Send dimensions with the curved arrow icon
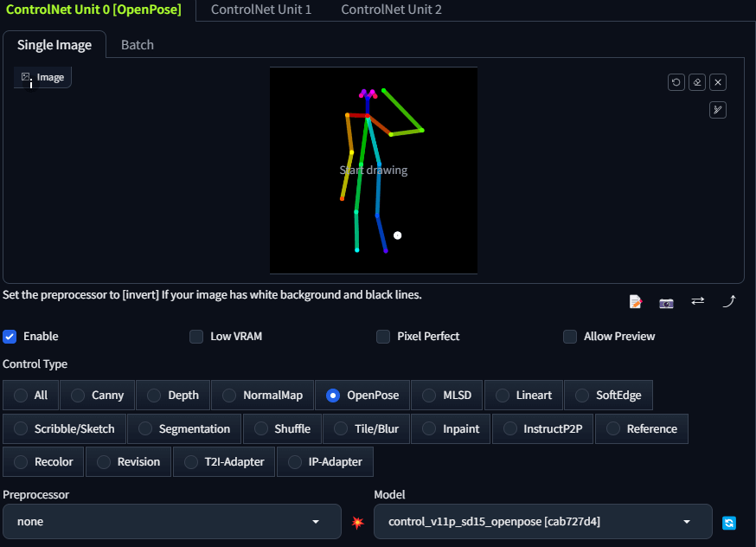The width and height of the screenshot is (756, 547). 728,301
